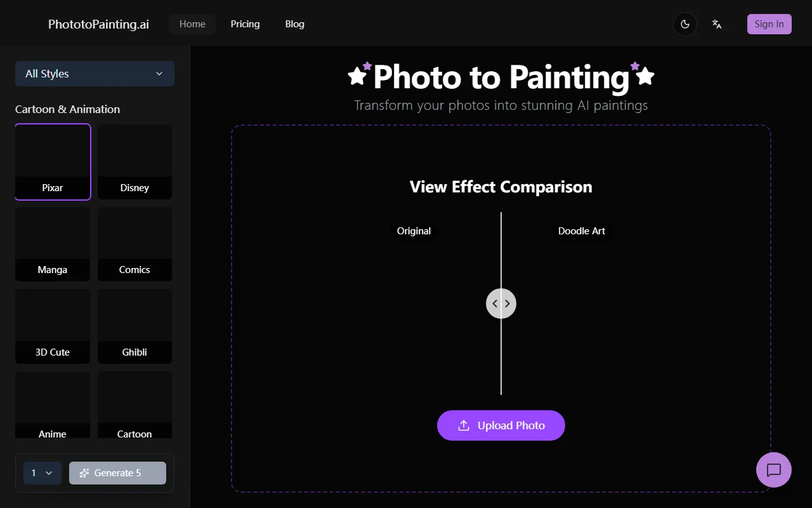The height and width of the screenshot is (508, 812).
Task: Select the Comics style thumbnail
Action: (134, 244)
